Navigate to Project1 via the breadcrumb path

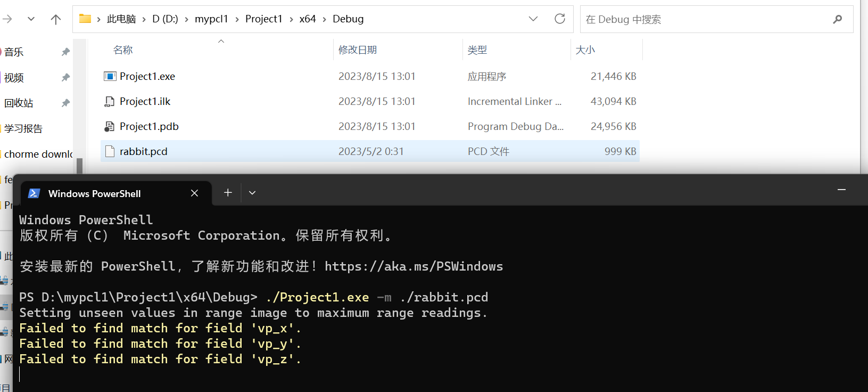coord(264,18)
